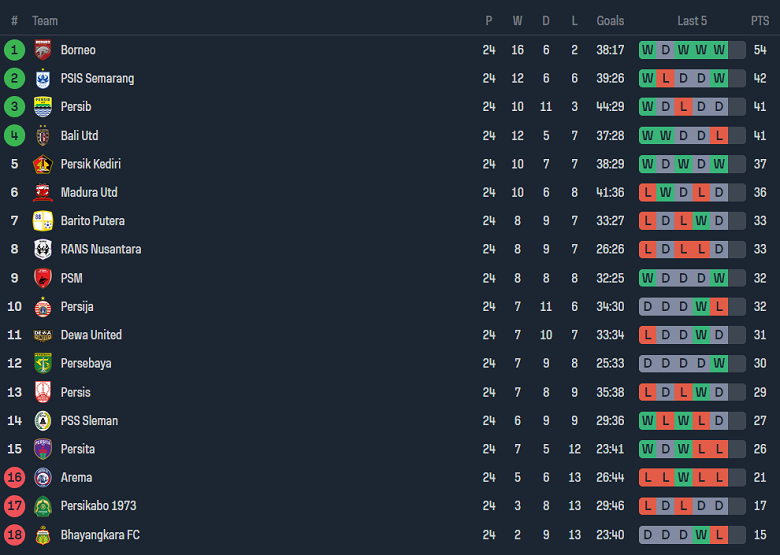The width and height of the screenshot is (780, 555).
Task: Open Persik Kediri team page
Action: (90, 164)
